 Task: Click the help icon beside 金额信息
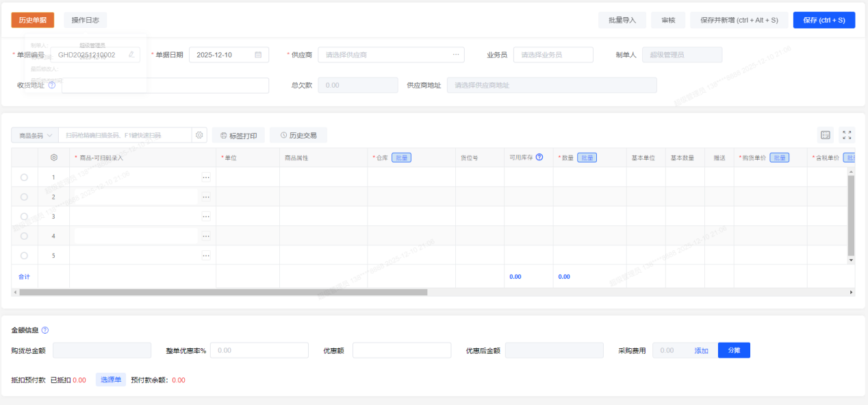click(45, 330)
